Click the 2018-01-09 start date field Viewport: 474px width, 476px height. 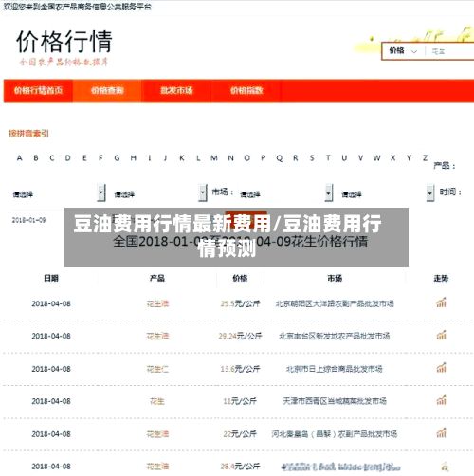pyautogui.click(x=29, y=220)
